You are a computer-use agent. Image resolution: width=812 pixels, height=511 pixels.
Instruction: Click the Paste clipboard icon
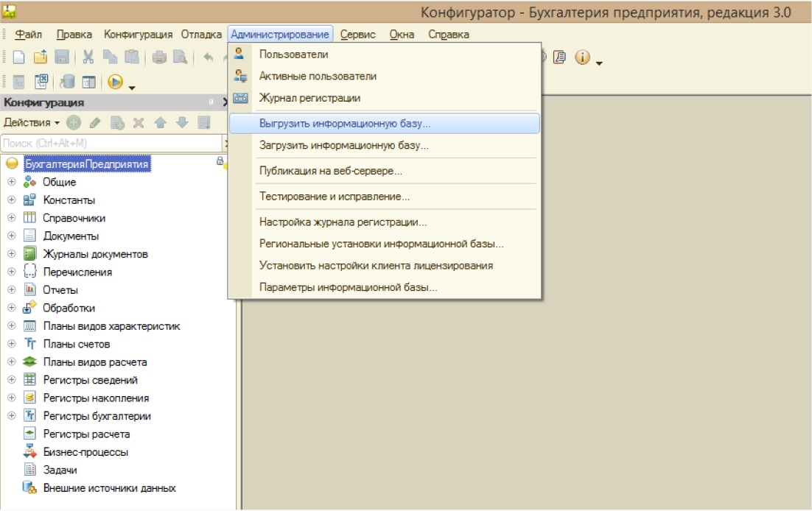(x=132, y=57)
